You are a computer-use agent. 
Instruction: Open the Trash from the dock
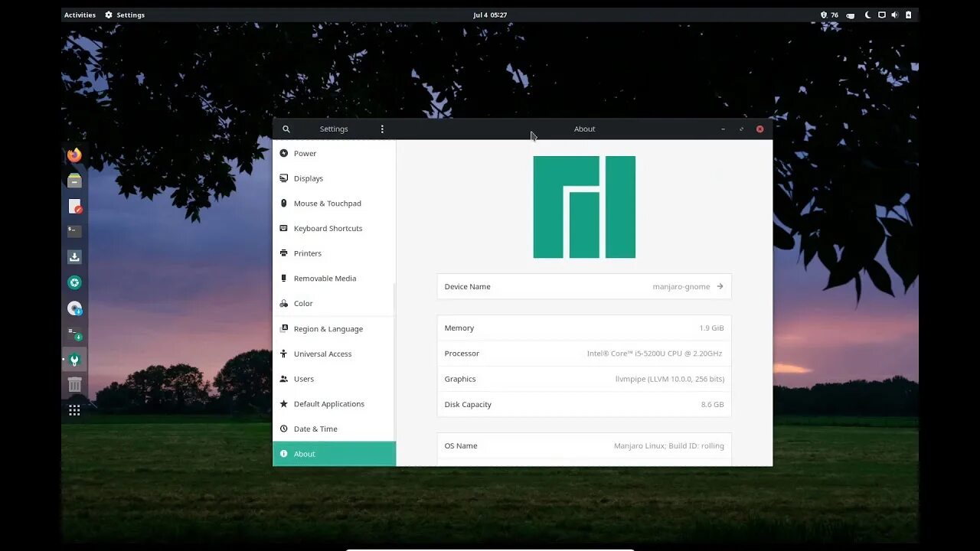[x=74, y=384]
